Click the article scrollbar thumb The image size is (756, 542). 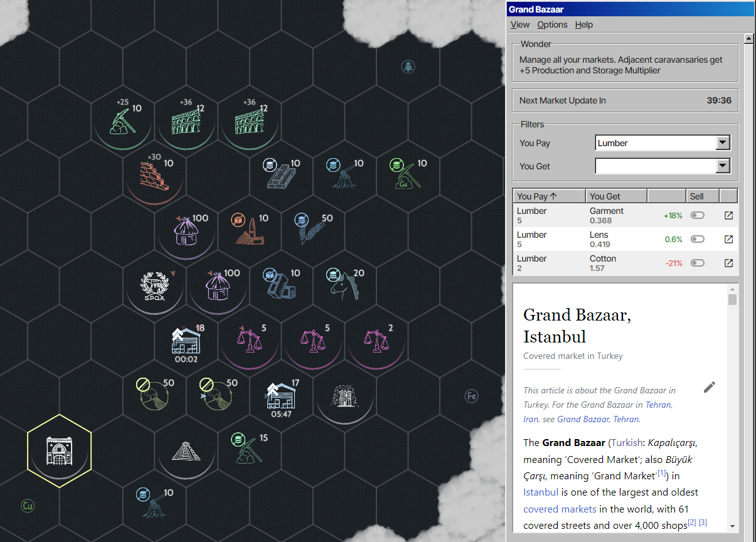point(732,299)
